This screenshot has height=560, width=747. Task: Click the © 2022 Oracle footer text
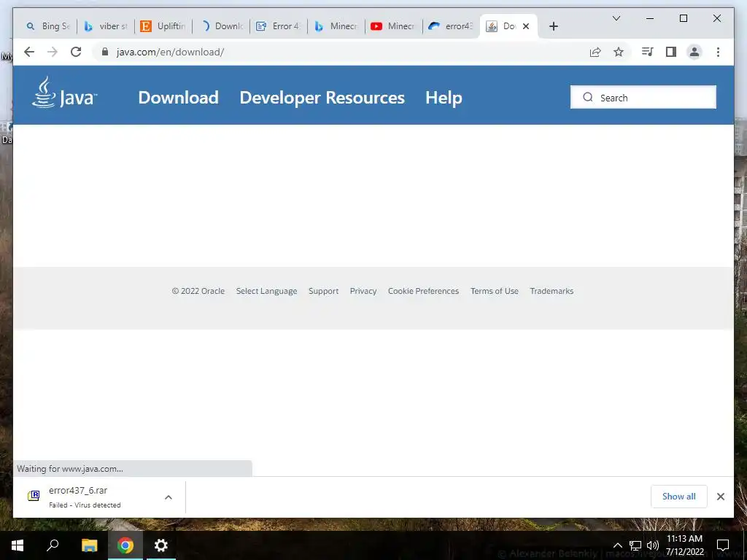tap(198, 291)
